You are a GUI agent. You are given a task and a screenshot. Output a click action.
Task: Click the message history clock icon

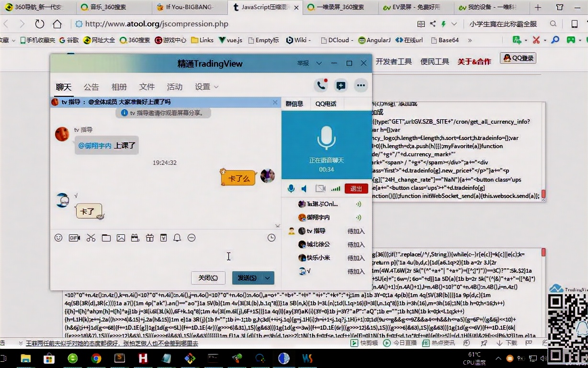[x=271, y=237]
